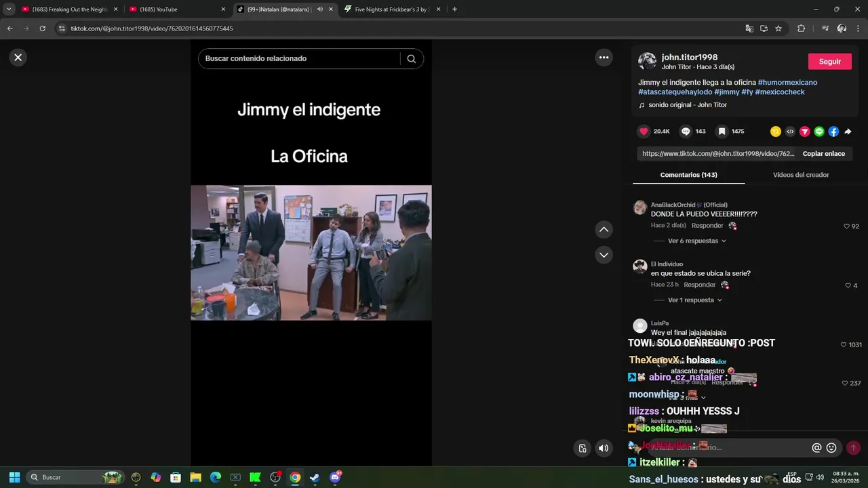Click the address bar URL tiktok.com

pyautogui.click(x=152, y=28)
